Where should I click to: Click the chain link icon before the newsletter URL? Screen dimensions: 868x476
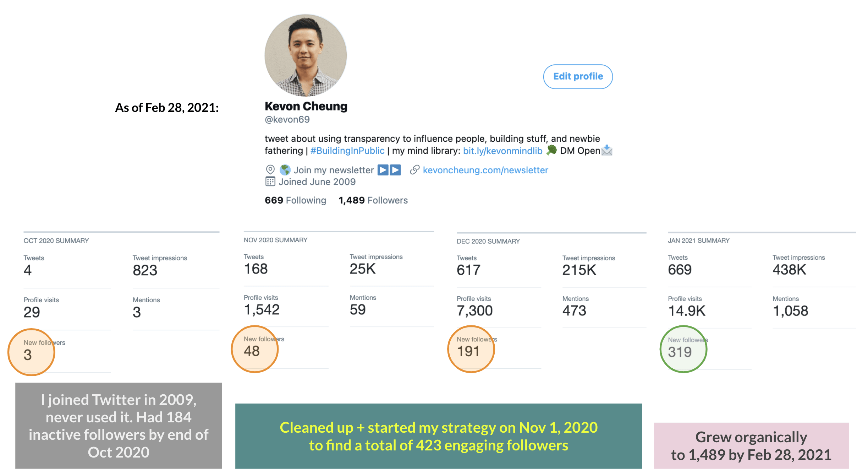point(414,170)
